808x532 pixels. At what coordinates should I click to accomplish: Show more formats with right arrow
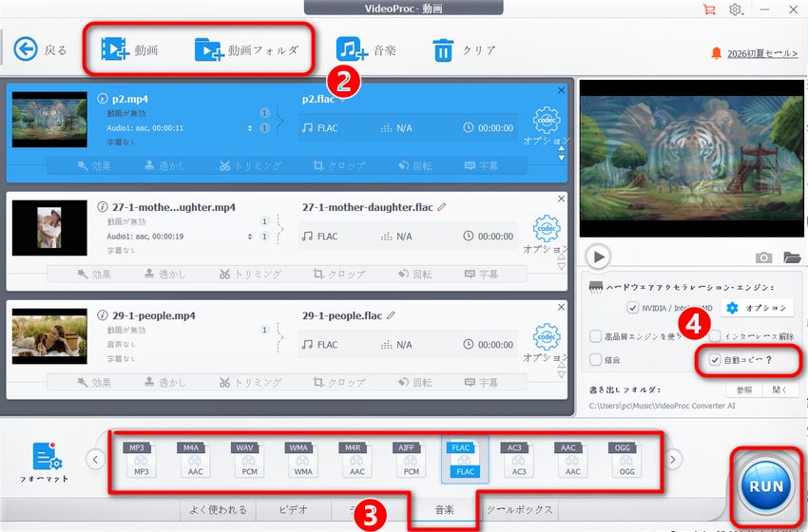tap(672, 460)
